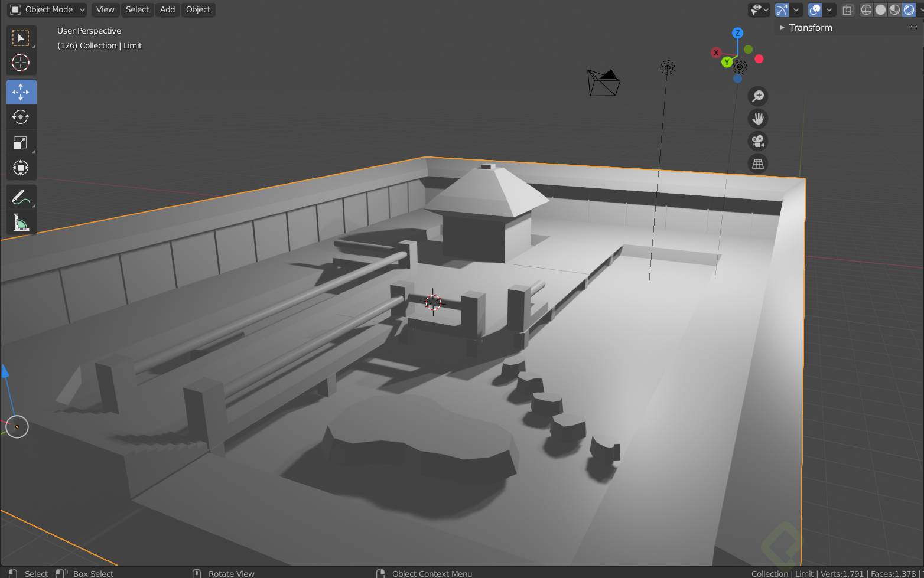Image resolution: width=924 pixels, height=578 pixels.
Task: Open the Select menu
Action: [137, 9]
